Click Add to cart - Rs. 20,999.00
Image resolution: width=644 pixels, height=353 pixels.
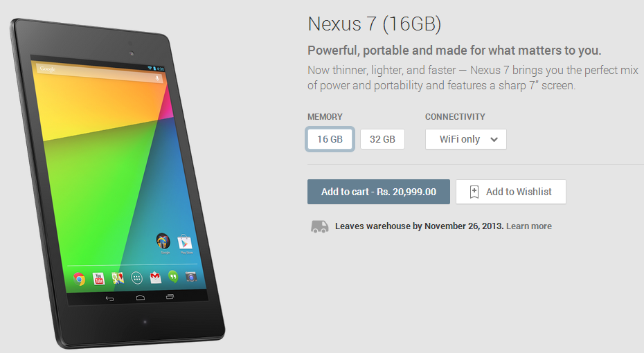(x=379, y=192)
